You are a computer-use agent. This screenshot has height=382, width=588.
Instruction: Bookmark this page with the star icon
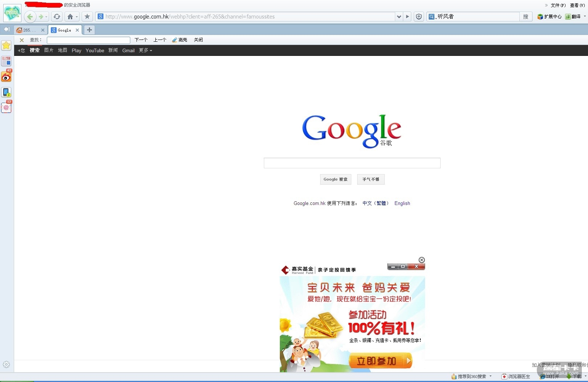[87, 17]
